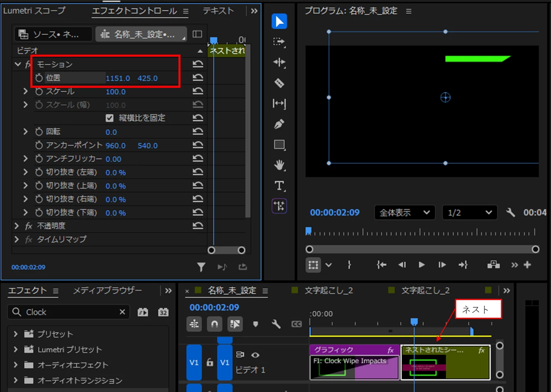
Task: Click Go to Out point button
Action: [x=463, y=265]
